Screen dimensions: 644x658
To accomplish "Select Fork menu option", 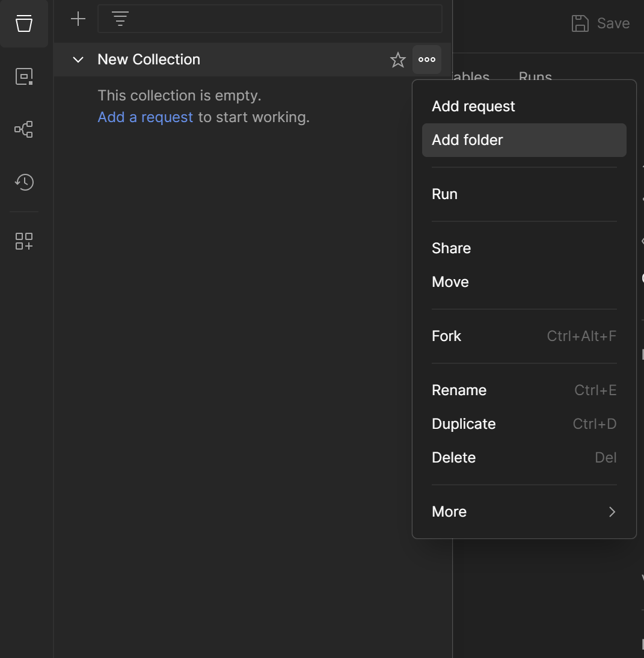I will point(446,336).
